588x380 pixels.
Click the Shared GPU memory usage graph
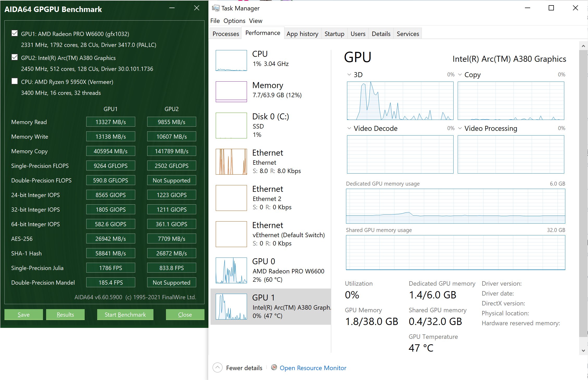[455, 253]
